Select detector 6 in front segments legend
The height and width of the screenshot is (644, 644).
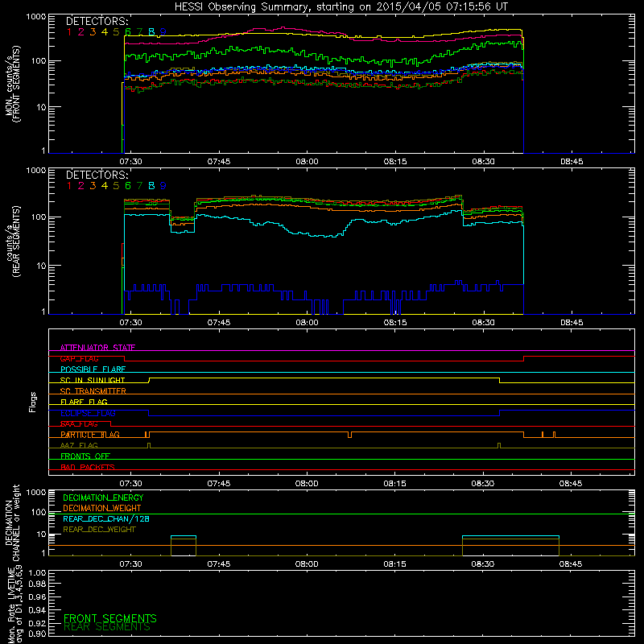128,32
